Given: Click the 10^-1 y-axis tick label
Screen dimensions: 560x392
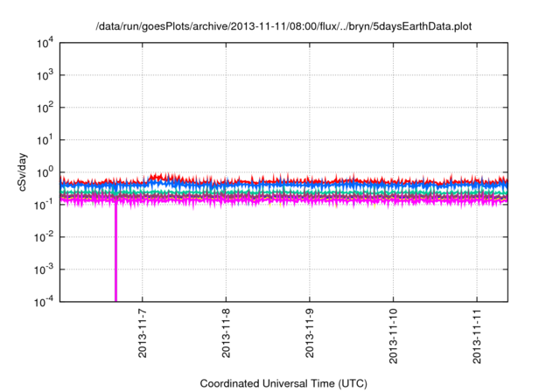Looking at the screenshot, I should click(x=44, y=205).
